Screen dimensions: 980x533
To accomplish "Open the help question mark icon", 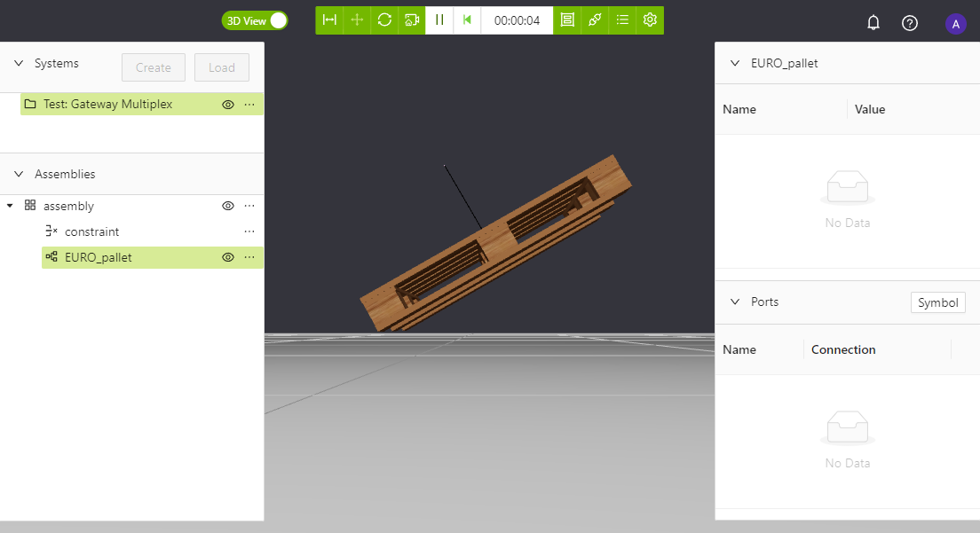I will (910, 23).
